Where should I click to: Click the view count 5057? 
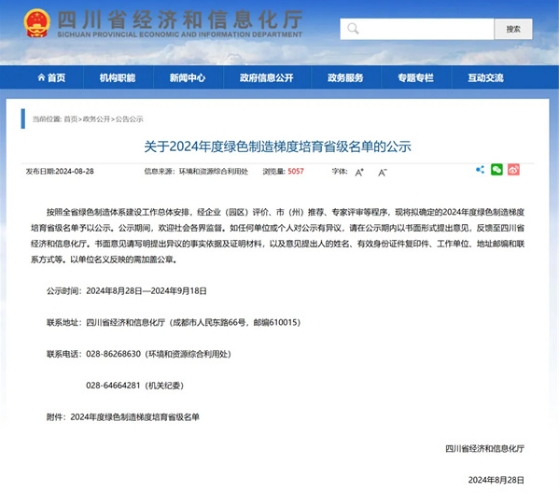coord(296,171)
